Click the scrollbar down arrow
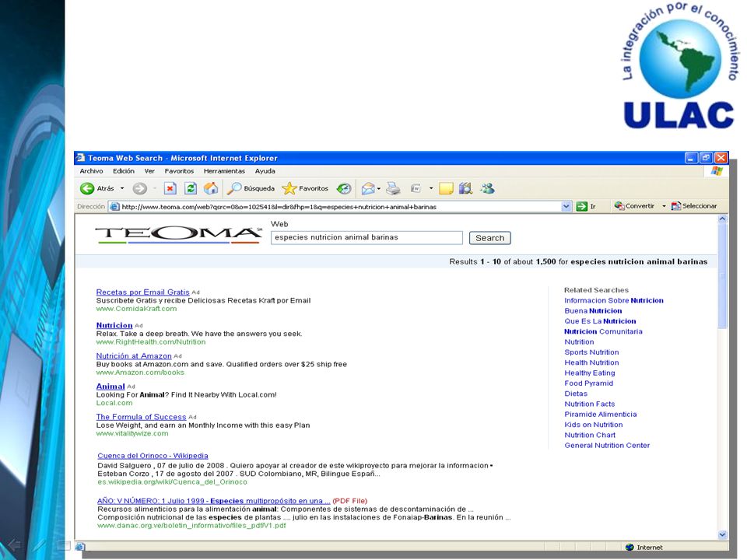Screen dimensions: 747x560 722,535
